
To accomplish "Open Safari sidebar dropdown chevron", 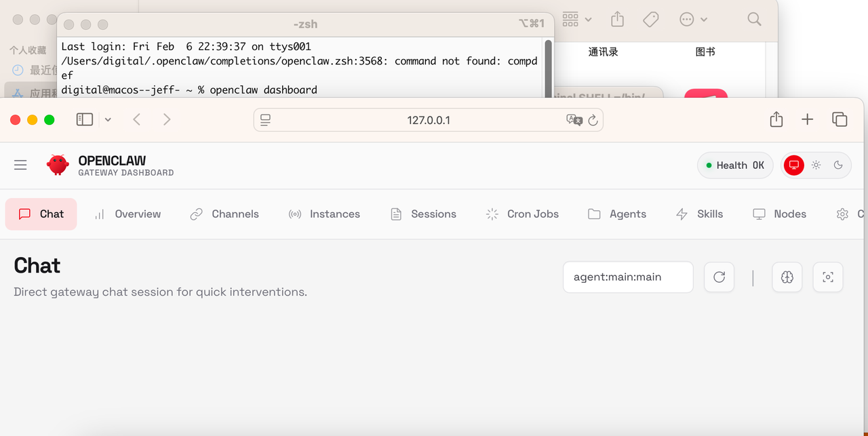I will (x=108, y=120).
